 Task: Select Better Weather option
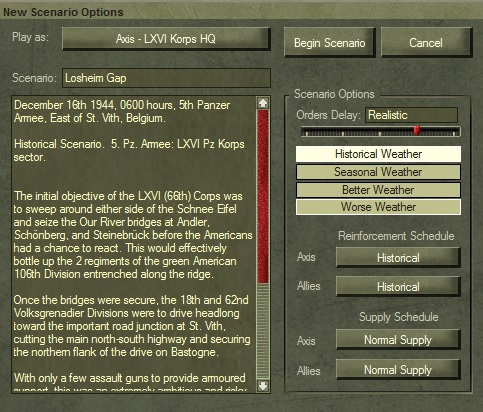click(378, 190)
